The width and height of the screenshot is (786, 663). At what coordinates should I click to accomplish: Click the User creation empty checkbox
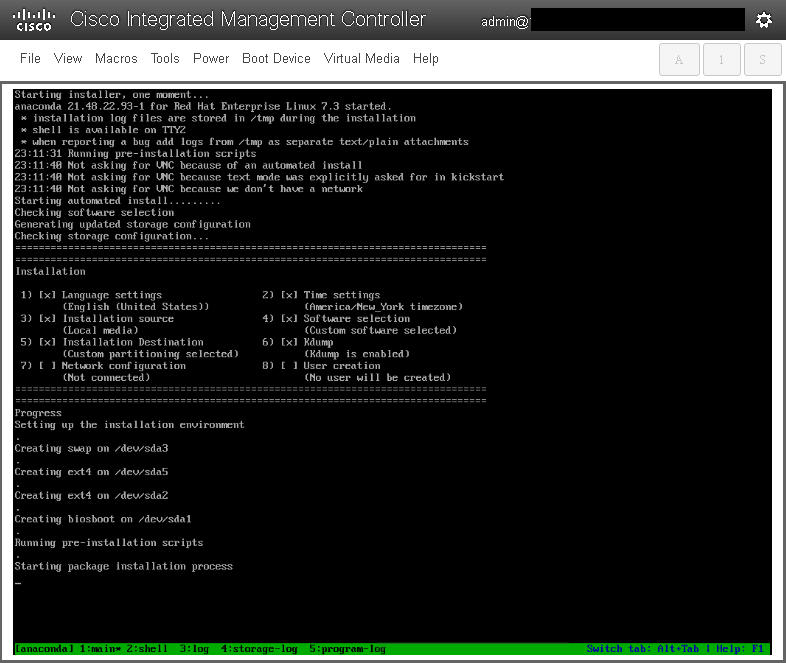tap(289, 366)
